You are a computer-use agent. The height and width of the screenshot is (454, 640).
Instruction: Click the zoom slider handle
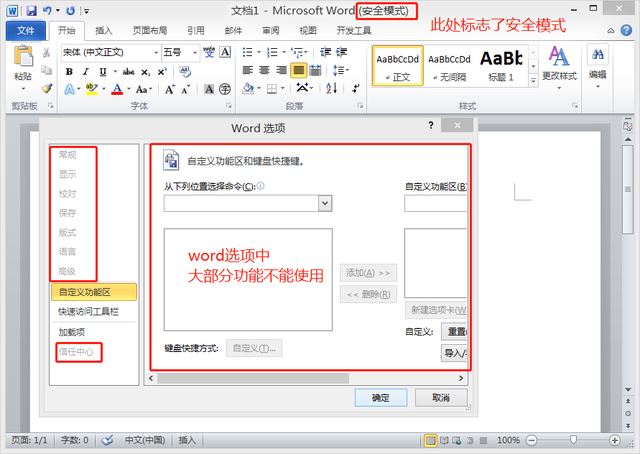573,440
